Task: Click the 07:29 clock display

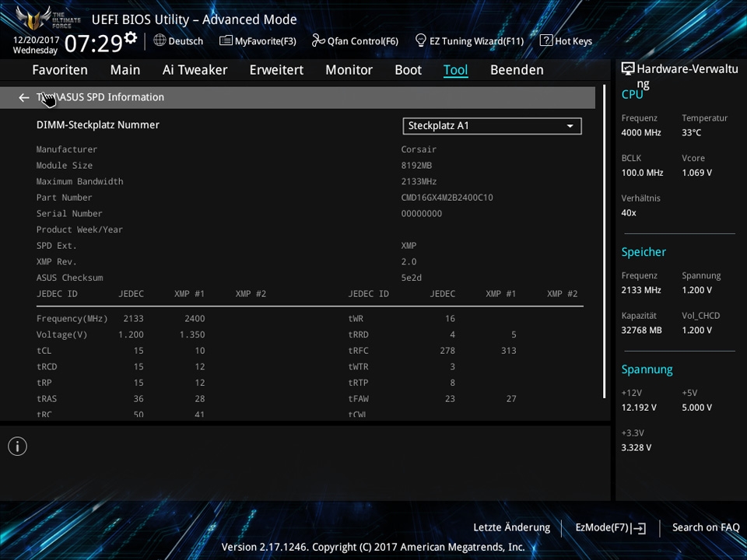Action: tap(93, 44)
